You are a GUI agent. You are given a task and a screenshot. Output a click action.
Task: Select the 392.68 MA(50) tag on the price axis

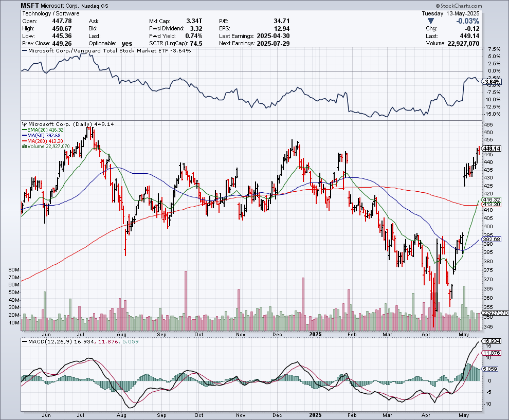tap(492, 239)
